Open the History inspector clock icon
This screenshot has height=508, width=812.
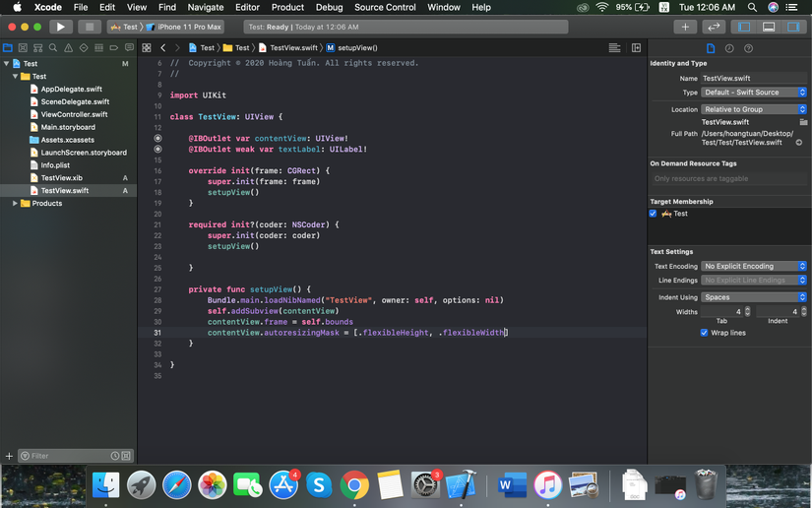(729, 48)
